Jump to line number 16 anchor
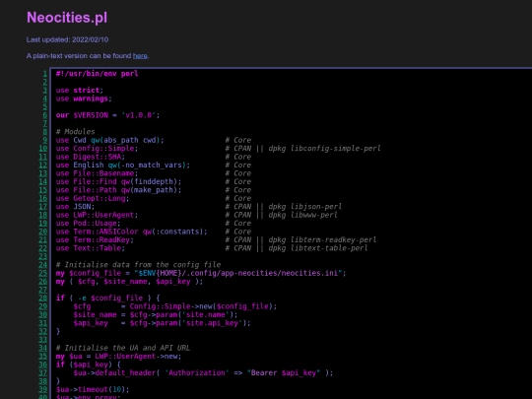 coord(43,198)
